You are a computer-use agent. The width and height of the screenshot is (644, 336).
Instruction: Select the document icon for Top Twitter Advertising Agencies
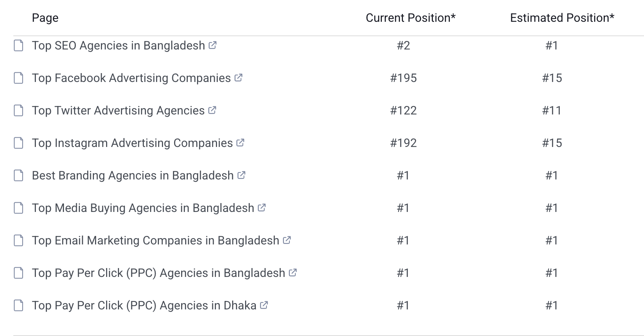coord(18,110)
